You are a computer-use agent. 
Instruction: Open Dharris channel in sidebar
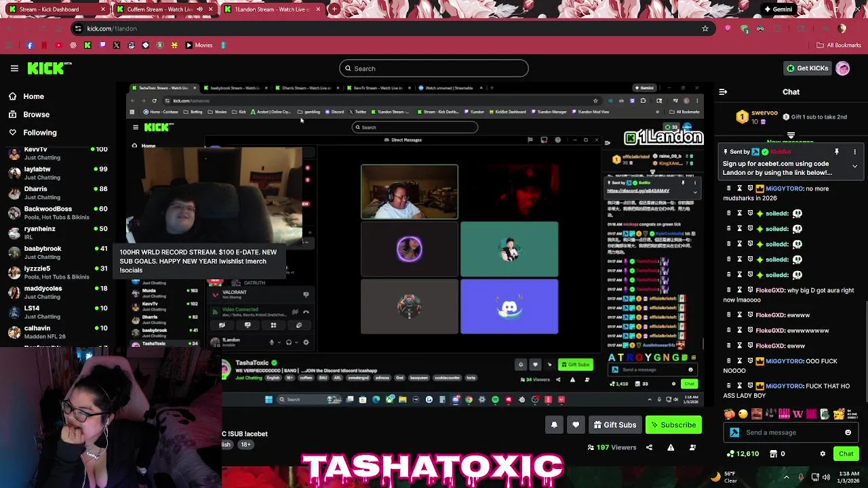coord(58,192)
